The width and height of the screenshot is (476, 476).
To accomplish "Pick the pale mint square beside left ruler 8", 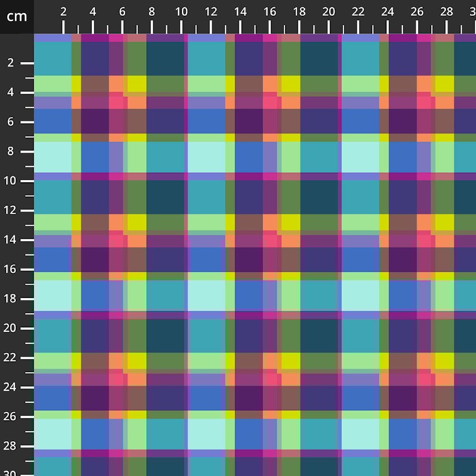I will point(52,157).
